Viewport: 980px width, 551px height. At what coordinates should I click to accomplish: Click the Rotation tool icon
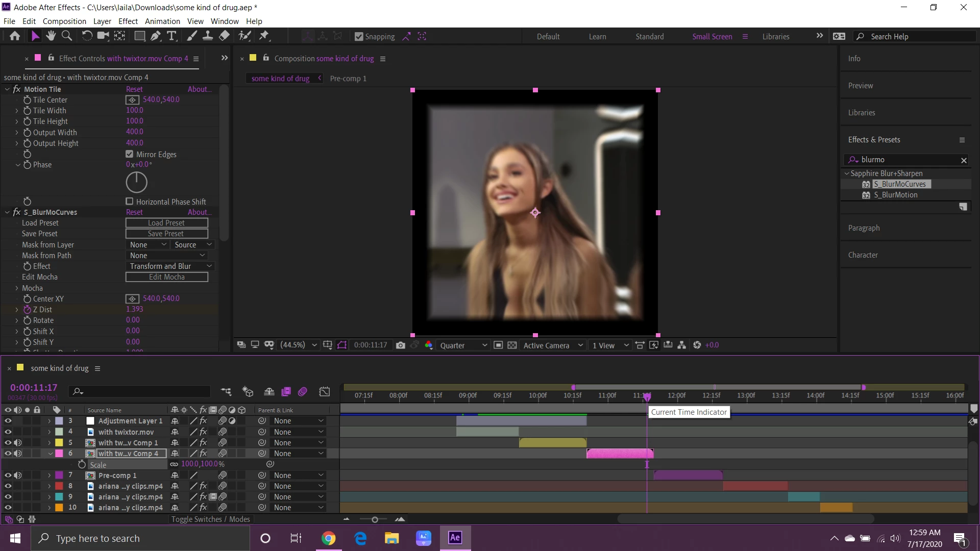pos(87,36)
